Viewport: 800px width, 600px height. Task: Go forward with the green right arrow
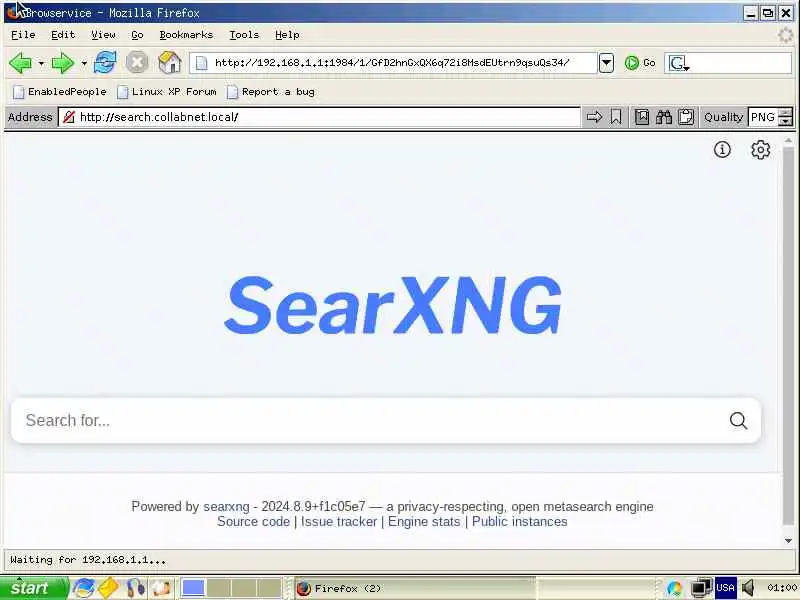[63, 63]
